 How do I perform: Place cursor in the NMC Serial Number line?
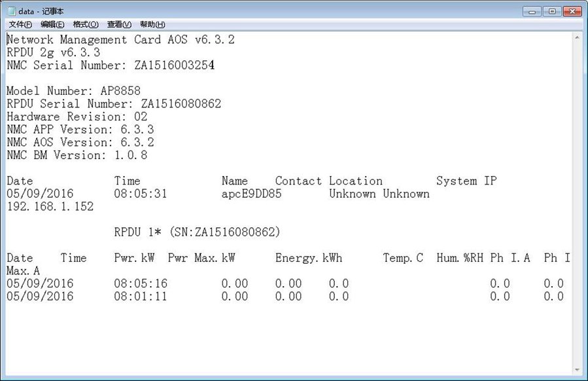click(110, 65)
